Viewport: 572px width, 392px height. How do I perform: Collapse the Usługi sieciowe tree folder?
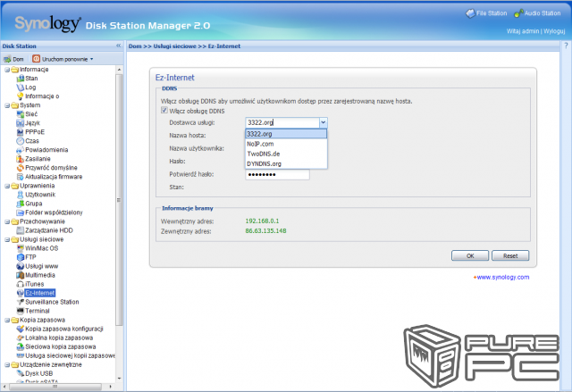tap(7, 239)
